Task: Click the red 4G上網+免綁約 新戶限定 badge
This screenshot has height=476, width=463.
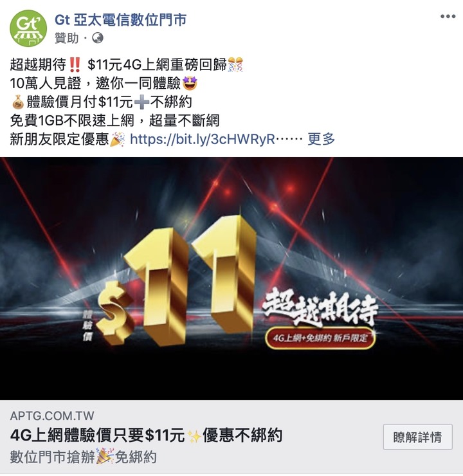Action: (320, 338)
